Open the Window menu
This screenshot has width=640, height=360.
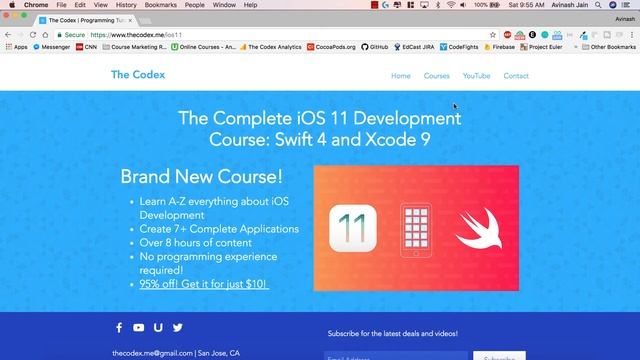224,5
